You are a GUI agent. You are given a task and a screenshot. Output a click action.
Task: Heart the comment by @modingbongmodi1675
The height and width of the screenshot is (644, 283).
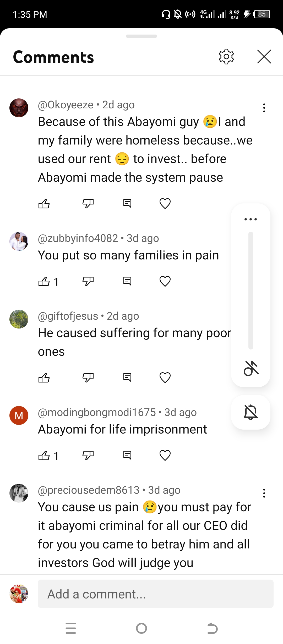pos(165,456)
